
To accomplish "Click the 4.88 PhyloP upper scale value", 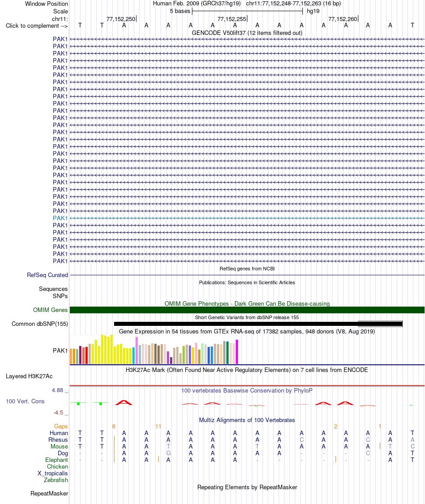I will pyautogui.click(x=58, y=390).
